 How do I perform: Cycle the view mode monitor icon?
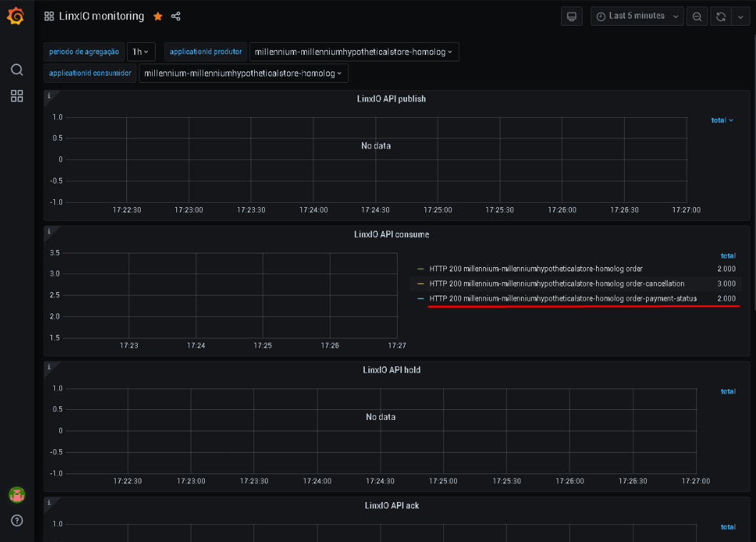point(572,16)
